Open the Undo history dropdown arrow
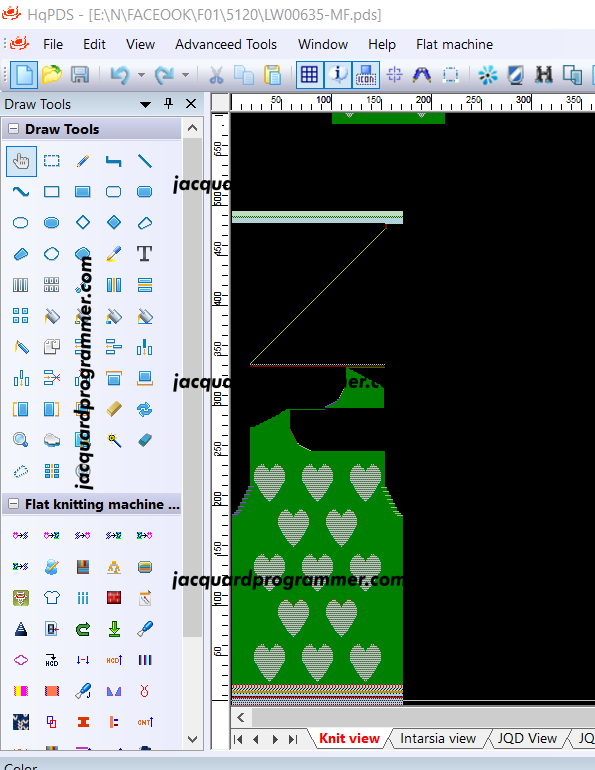595x770 pixels. (141, 75)
